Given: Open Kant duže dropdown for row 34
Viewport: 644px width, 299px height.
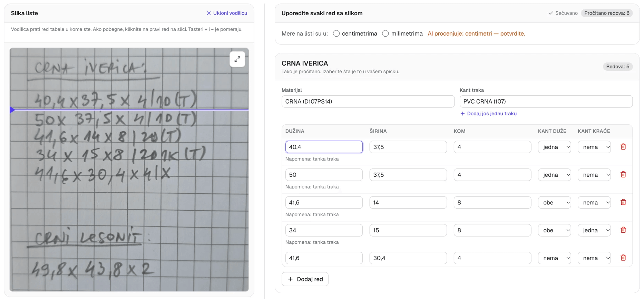Looking at the screenshot, I should (x=555, y=230).
